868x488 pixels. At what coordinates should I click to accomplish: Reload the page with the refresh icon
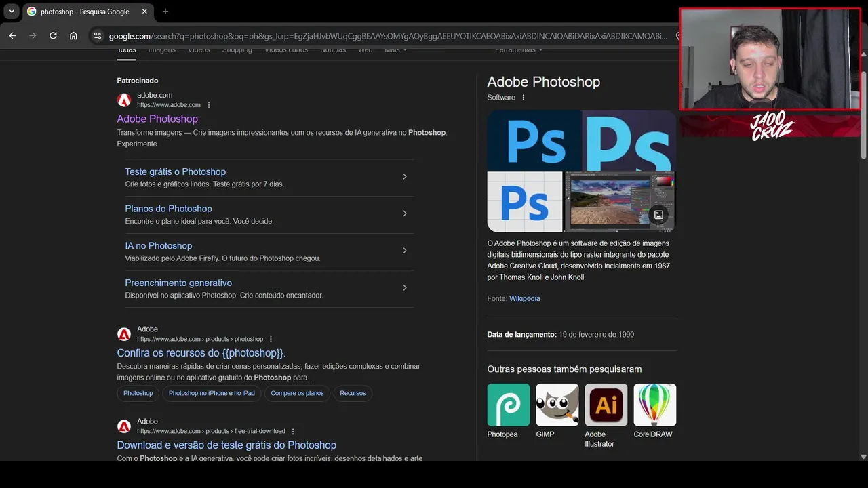tap(53, 36)
